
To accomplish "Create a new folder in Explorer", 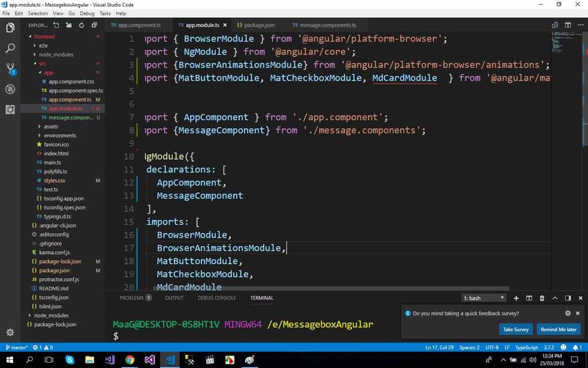I will (69, 25).
